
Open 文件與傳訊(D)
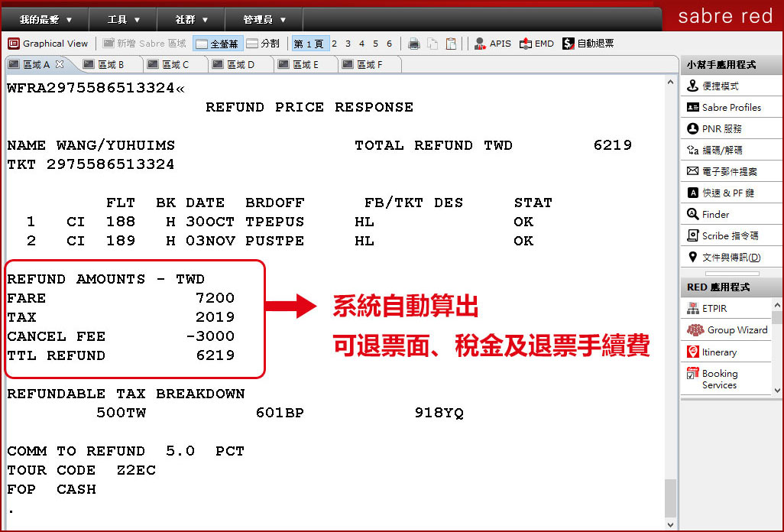(731, 257)
